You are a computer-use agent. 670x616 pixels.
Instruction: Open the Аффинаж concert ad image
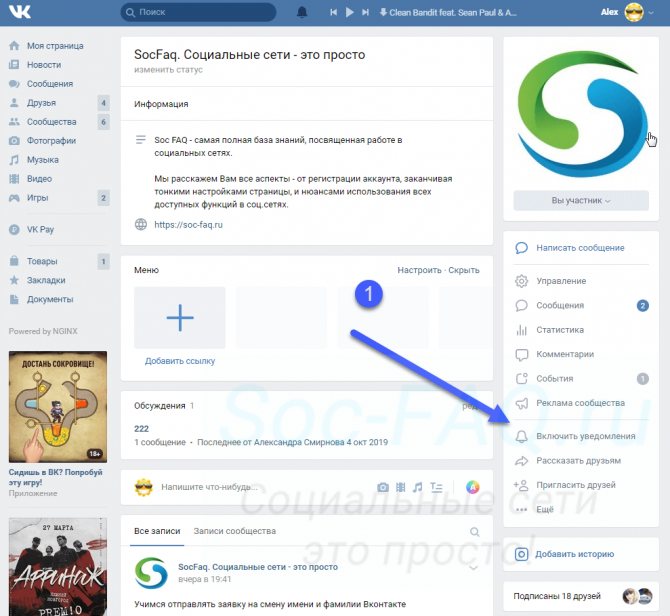coord(58,567)
